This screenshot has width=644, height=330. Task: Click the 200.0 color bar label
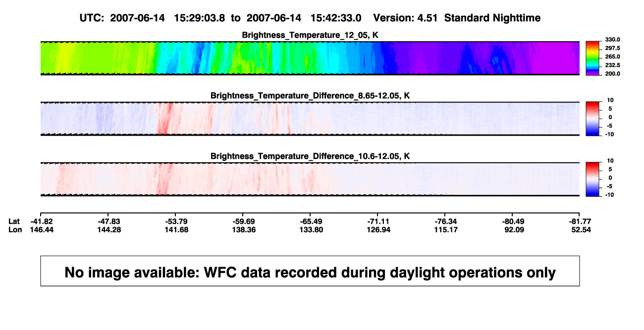[612, 74]
